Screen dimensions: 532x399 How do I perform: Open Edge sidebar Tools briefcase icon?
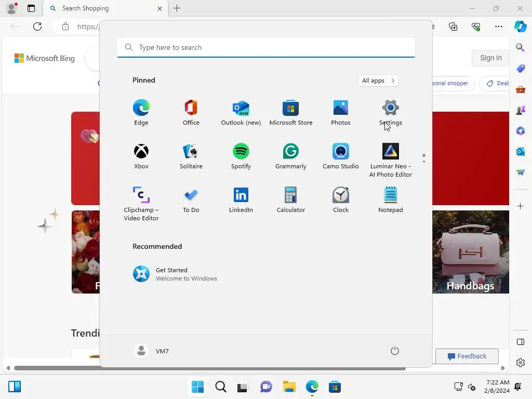click(520, 89)
